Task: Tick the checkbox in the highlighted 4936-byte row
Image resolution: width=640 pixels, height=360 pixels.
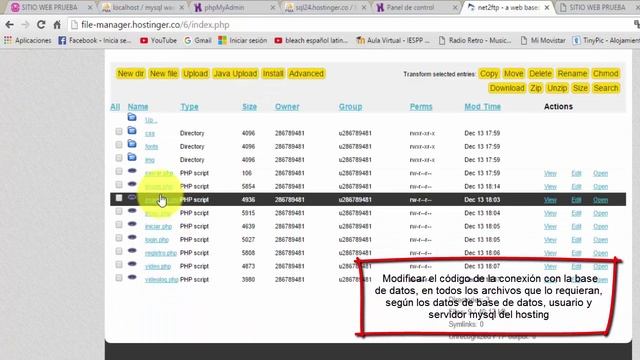Action: [x=119, y=198]
